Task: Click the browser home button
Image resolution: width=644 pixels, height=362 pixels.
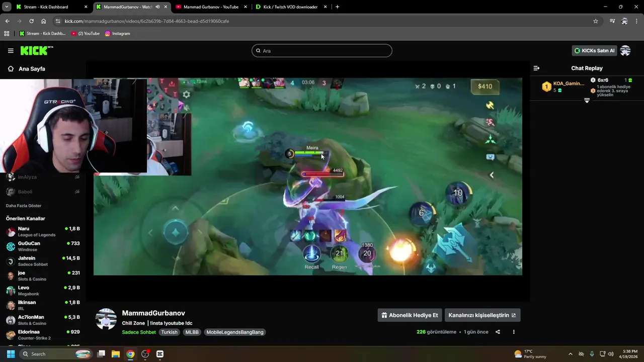Action: (43, 21)
